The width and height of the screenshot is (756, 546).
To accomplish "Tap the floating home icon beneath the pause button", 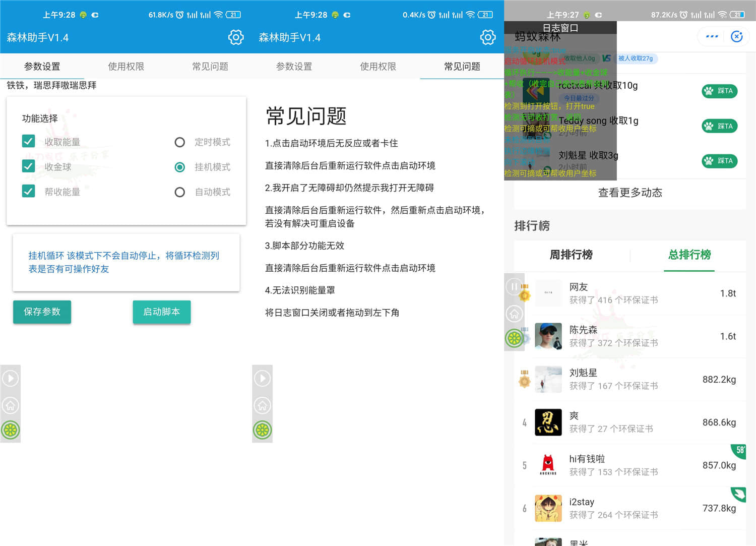I will [514, 314].
